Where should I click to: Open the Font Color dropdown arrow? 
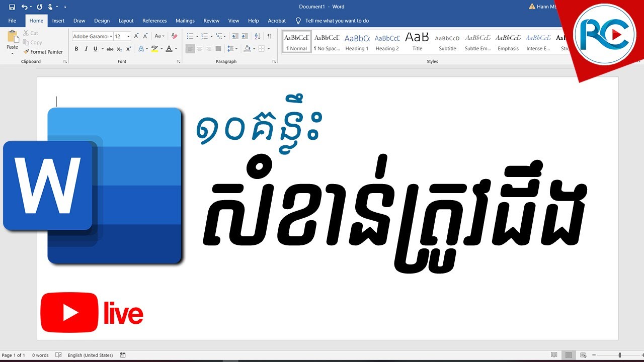(176, 49)
